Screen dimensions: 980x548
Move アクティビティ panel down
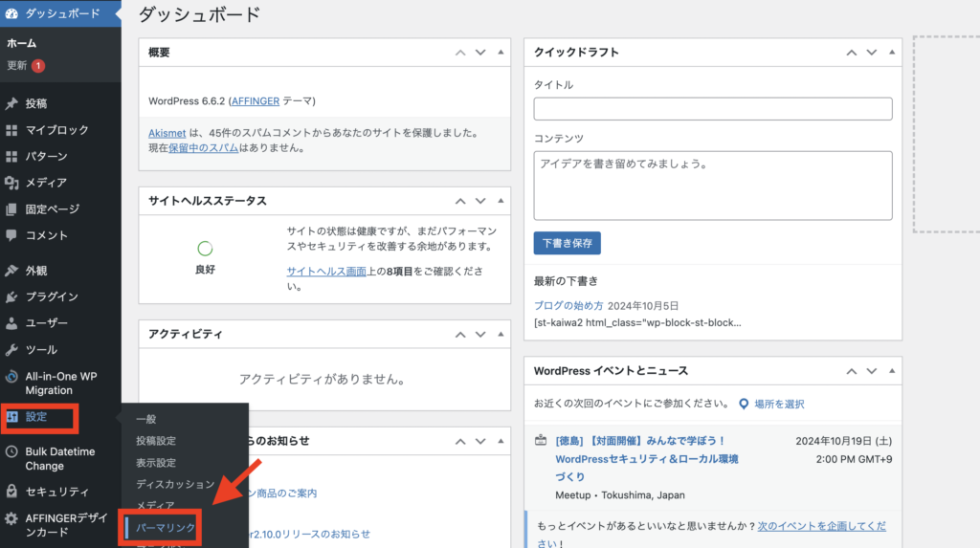pos(480,335)
